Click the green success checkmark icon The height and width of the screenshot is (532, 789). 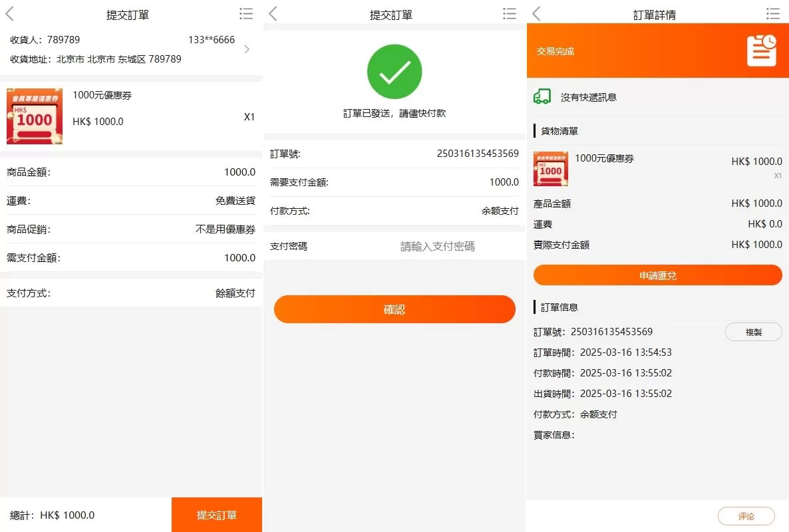point(394,72)
